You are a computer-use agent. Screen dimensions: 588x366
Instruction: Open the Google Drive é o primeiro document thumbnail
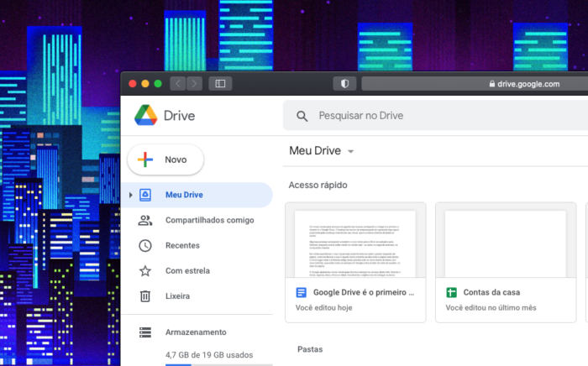point(355,240)
